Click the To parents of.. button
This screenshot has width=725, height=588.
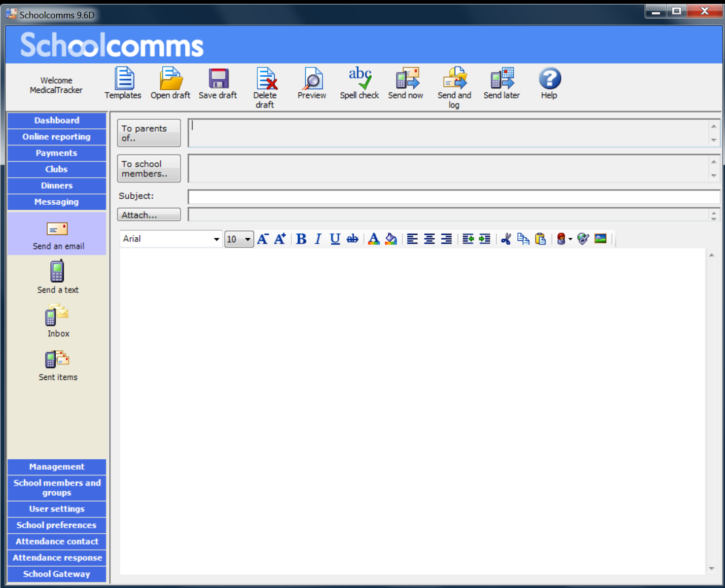(149, 133)
